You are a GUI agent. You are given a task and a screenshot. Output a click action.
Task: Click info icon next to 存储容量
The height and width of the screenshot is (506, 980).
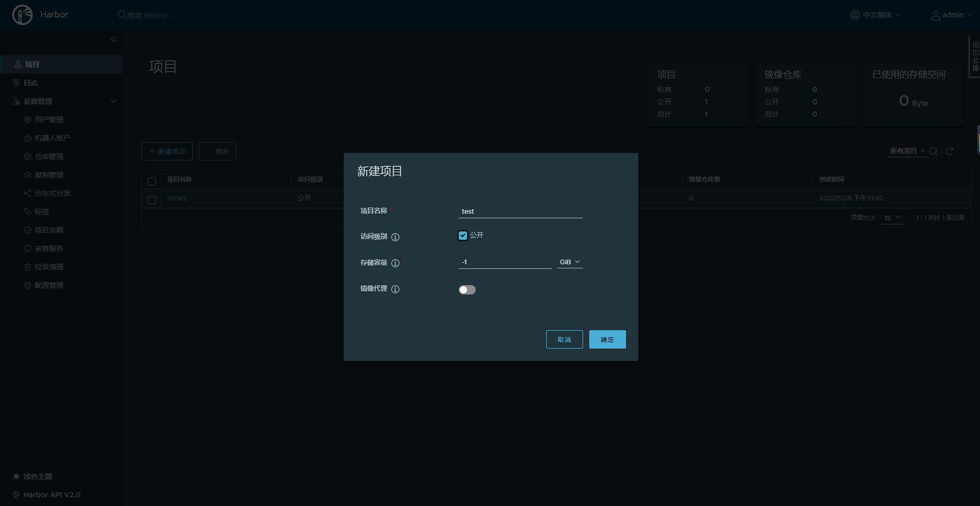pyautogui.click(x=395, y=263)
